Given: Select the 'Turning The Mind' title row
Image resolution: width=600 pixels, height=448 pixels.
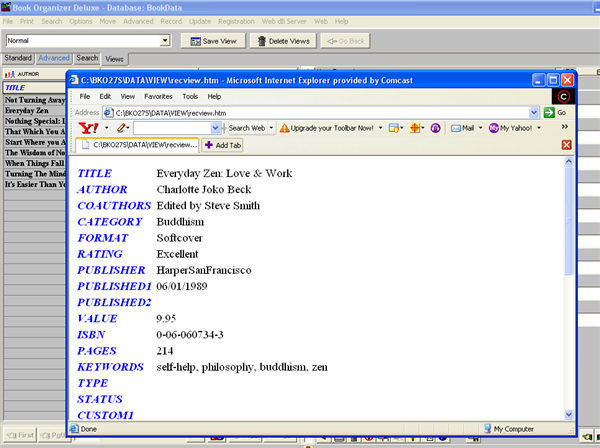Looking at the screenshot, I should [34, 174].
